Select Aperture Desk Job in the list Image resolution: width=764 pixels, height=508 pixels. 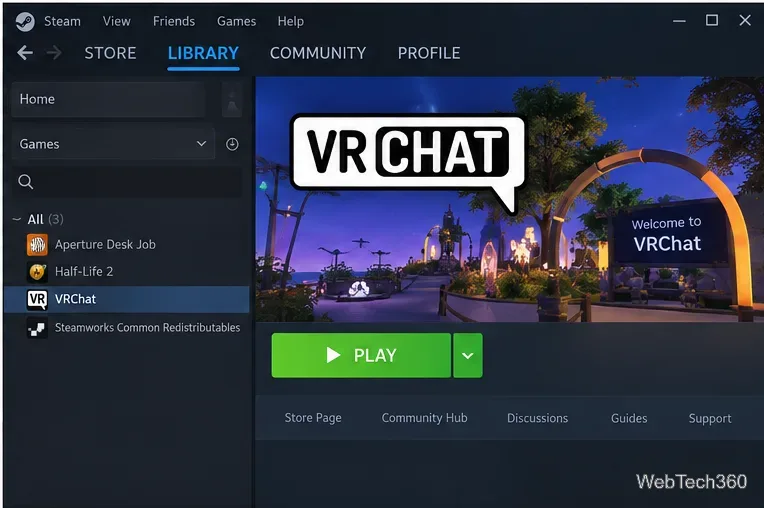click(x=127, y=245)
